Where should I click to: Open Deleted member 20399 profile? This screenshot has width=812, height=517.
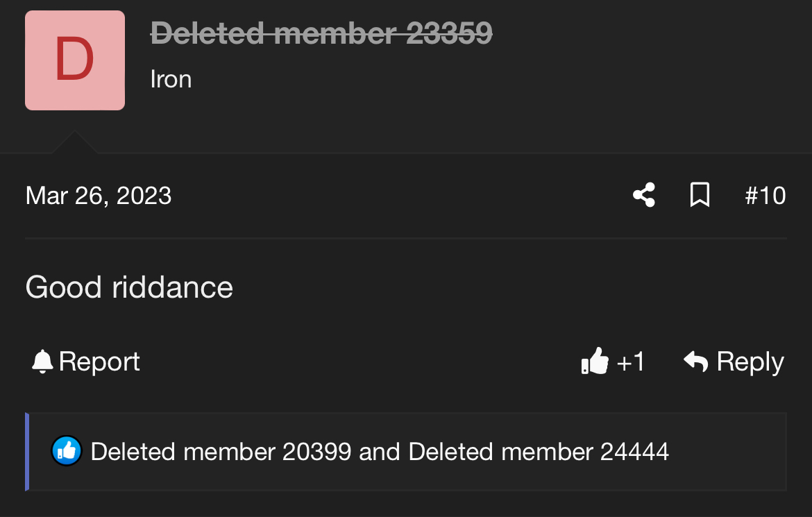pos(221,452)
